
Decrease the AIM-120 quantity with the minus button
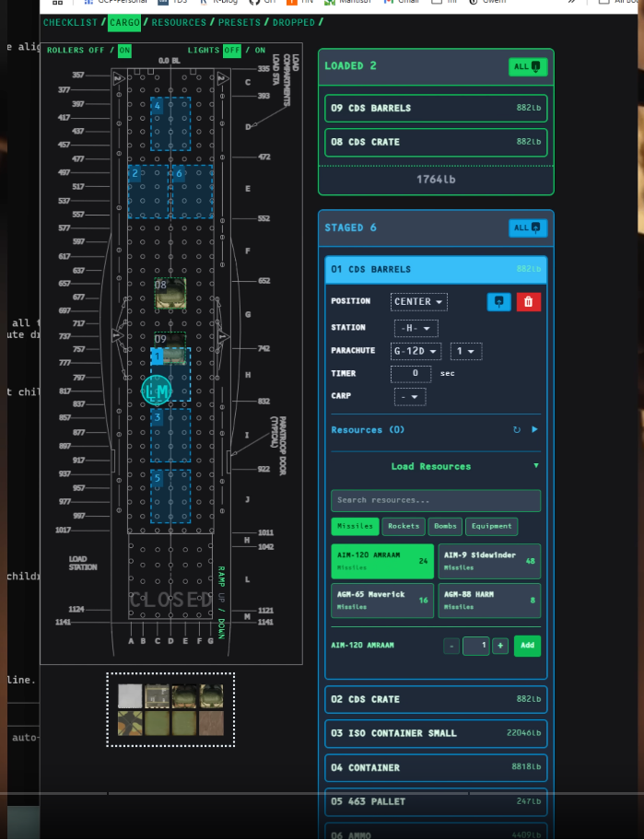[x=451, y=646]
